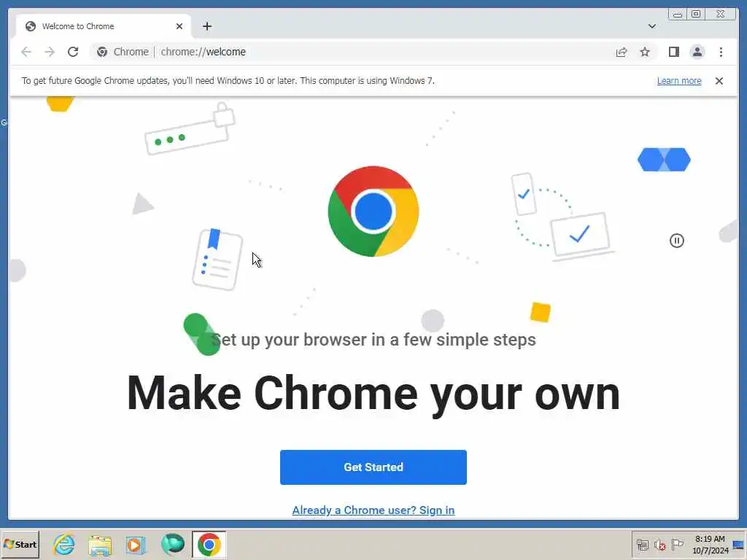Dismiss the Windows 7 update infobar

(719, 81)
